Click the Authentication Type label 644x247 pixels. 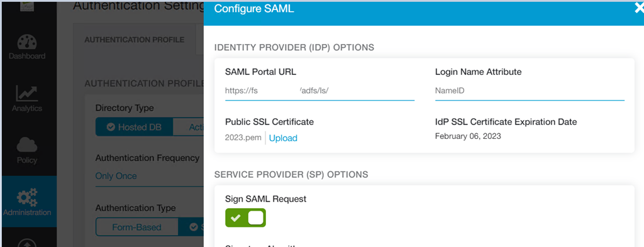coord(136,208)
